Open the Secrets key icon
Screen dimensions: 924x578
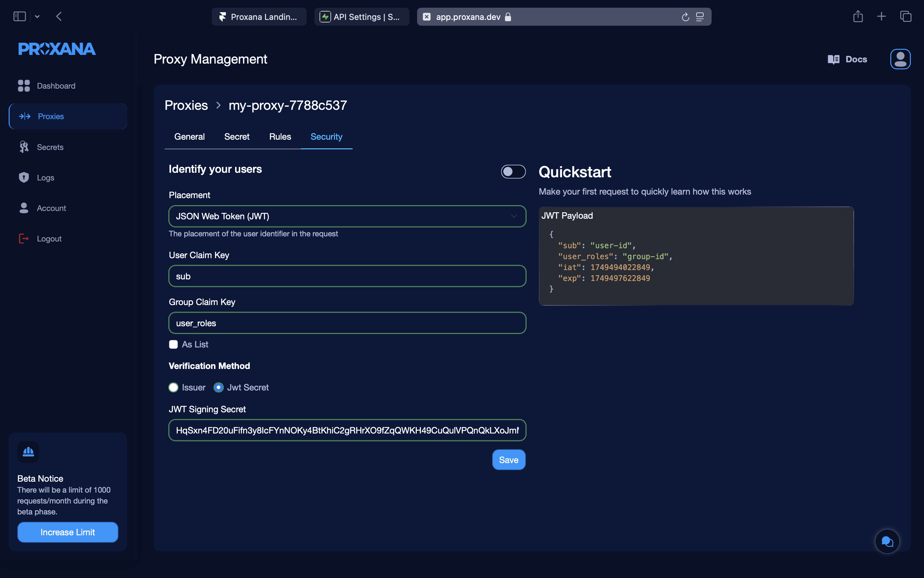tap(24, 147)
